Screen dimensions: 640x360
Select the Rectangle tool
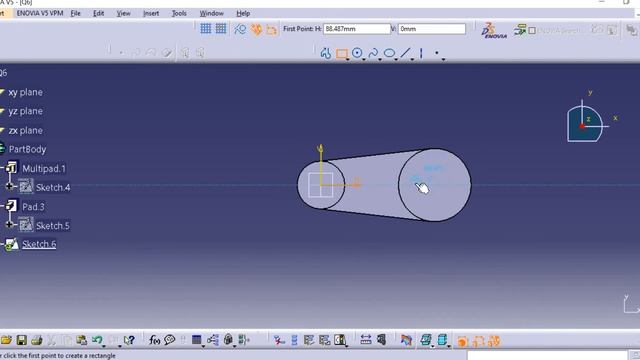341,53
